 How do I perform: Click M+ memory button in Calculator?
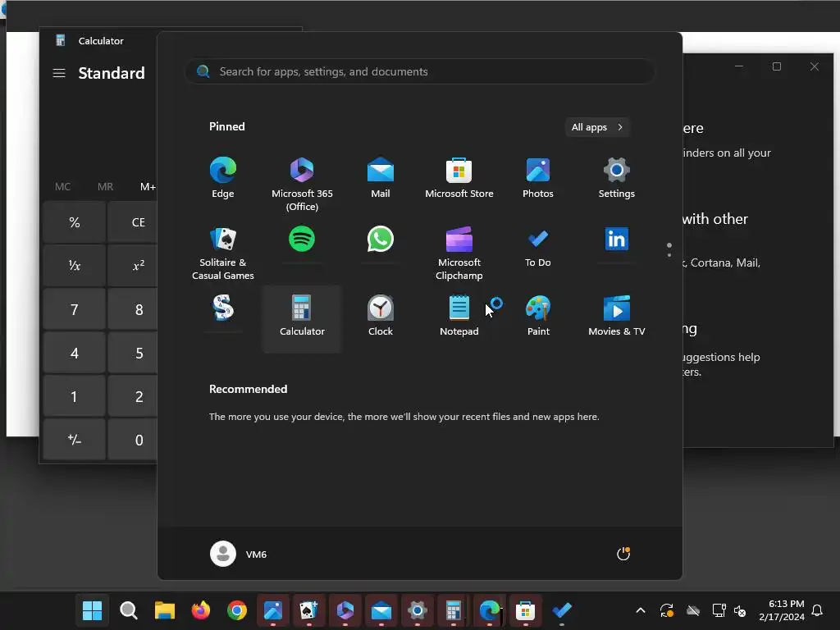pyautogui.click(x=148, y=186)
